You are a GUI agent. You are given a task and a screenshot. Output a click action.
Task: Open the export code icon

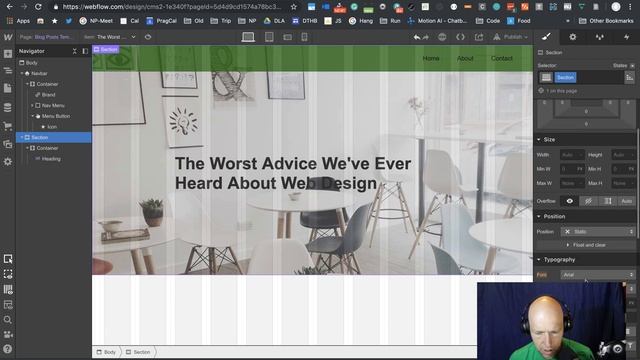point(460,37)
